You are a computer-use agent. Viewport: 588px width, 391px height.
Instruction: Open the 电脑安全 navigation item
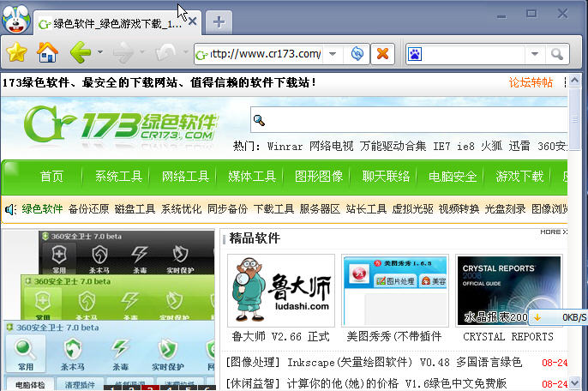coord(453,177)
